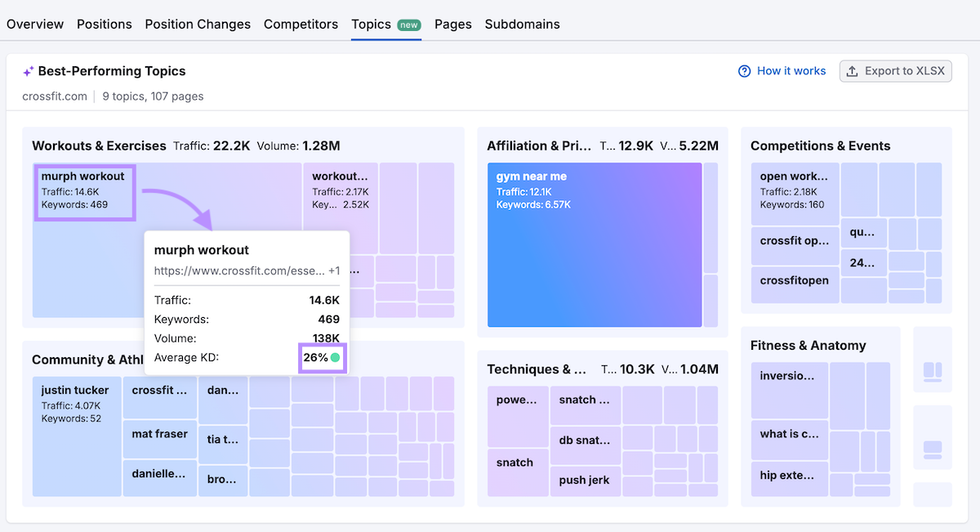Open the How it works link
980x532 pixels.
pos(791,71)
